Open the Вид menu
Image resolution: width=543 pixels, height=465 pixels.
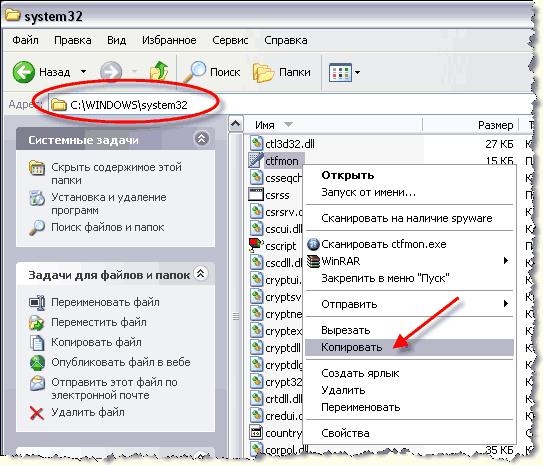[116, 40]
